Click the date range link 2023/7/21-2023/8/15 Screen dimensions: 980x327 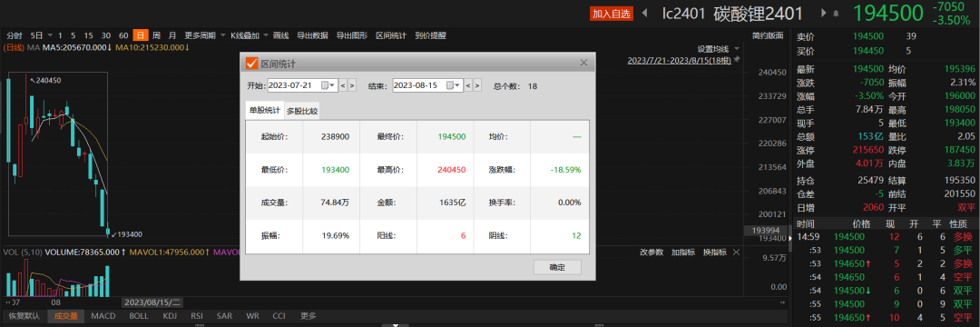(x=680, y=60)
